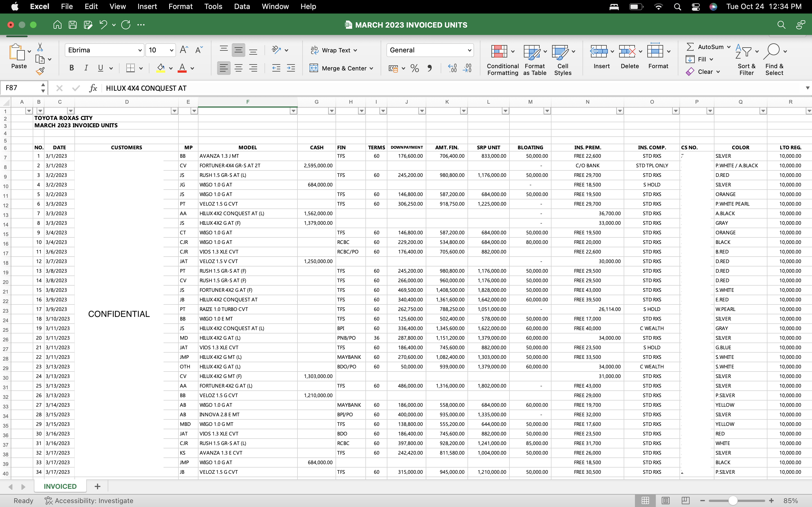Click the Save icon in title bar

(x=72, y=25)
